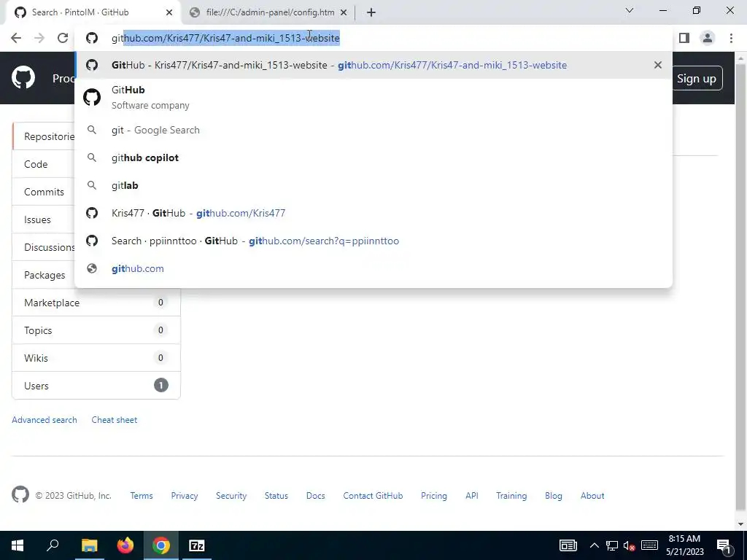Click the footer GitHub logo
The image size is (747, 560).
click(x=20, y=495)
